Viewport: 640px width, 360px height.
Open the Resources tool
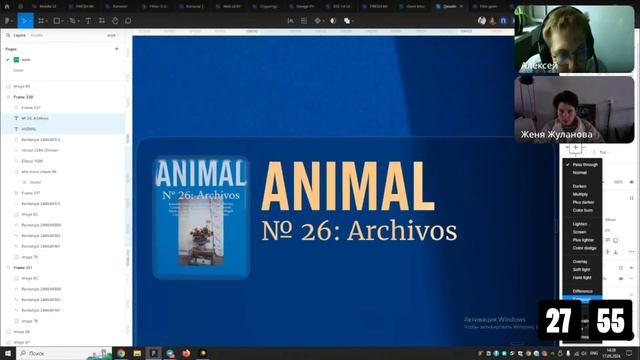coord(102,21)
